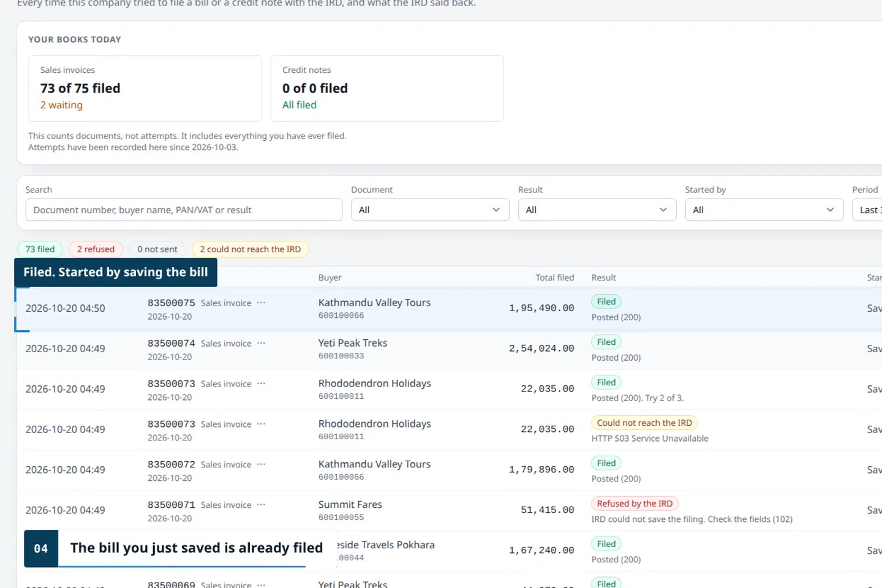
Task: Click the "HTTP 503 Service Unavailable" result text
Action: [x=650, y=439]
